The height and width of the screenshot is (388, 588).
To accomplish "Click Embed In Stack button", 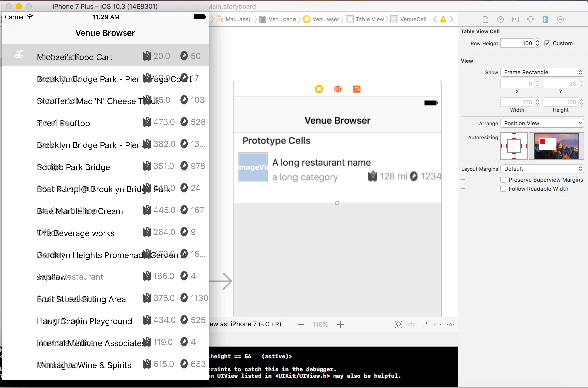I will pos(411,324).
